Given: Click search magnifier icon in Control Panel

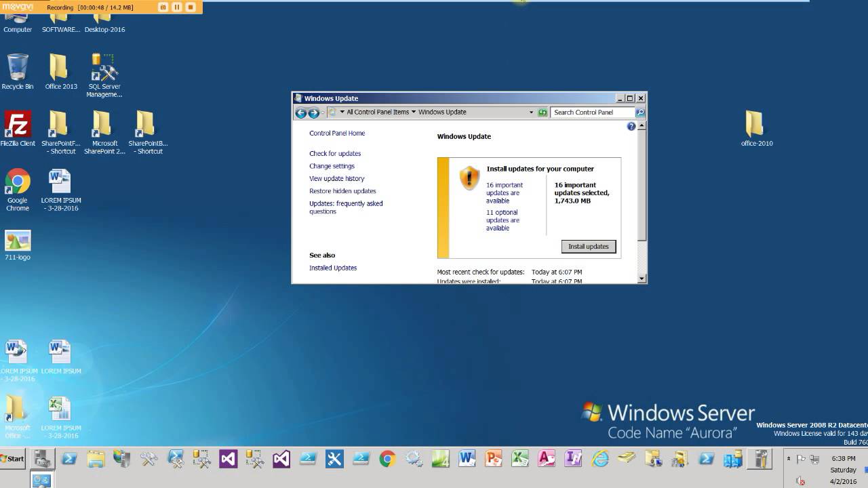Looking at the screenshot, I should point(640,113).
